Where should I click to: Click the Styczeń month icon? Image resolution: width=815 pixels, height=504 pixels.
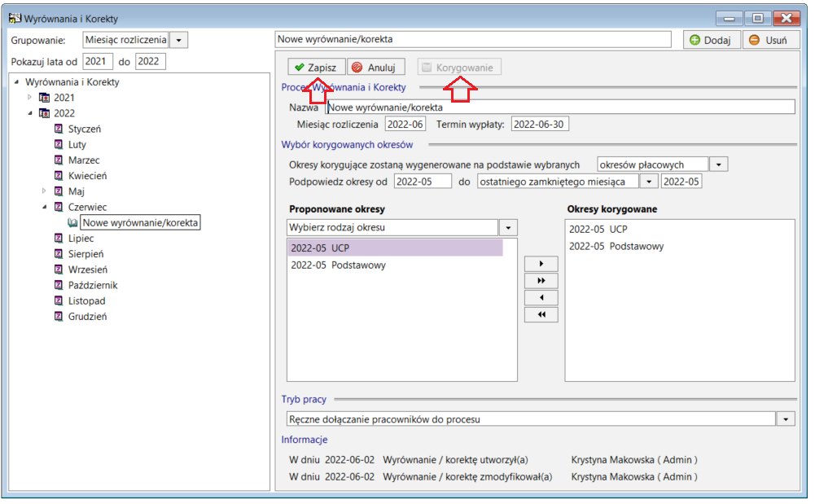click(59, 129)
